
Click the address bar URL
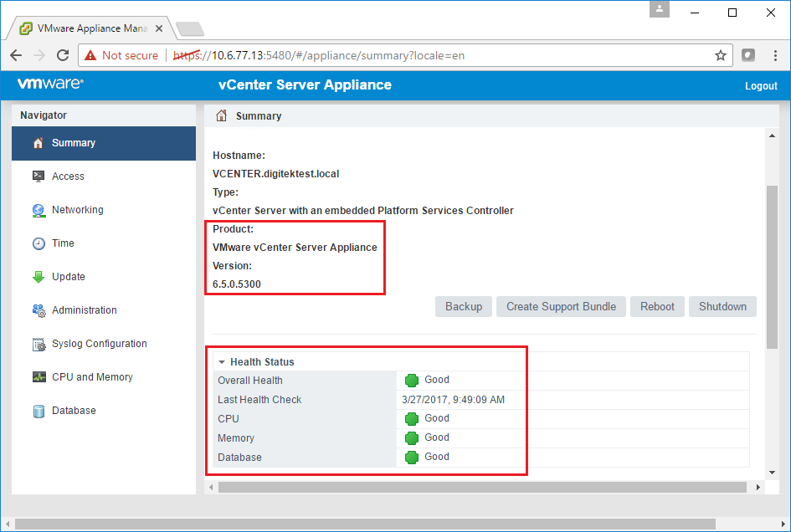319,55
